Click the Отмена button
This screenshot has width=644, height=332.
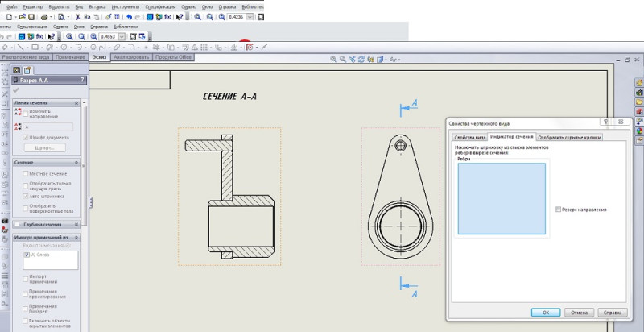click(x=579, y=311)
